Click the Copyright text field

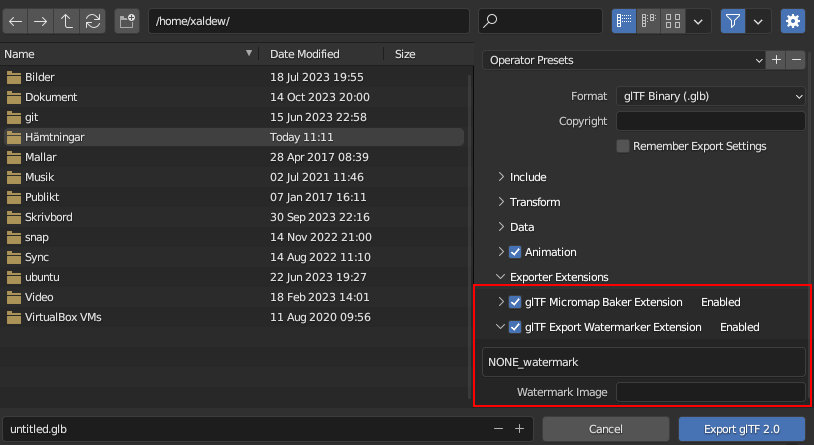click(x=711, y=121)
